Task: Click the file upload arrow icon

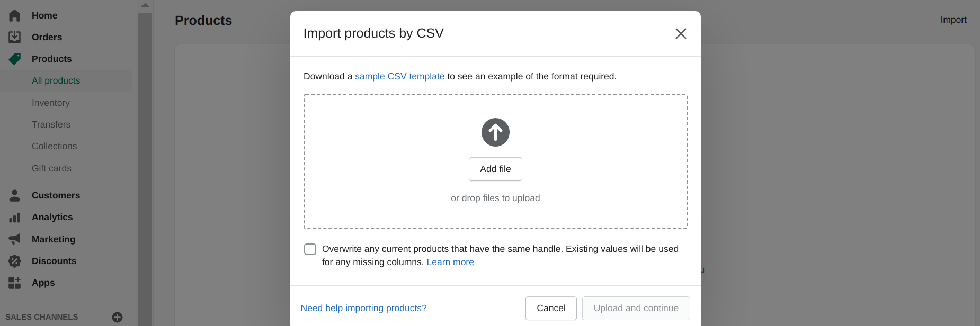Action: [x=495, y=132]
